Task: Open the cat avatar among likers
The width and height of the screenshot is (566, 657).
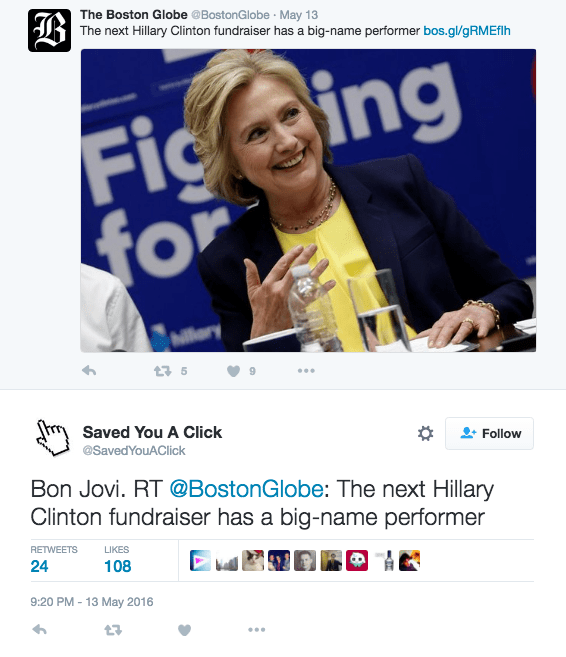Action: [x=253, y=561]
